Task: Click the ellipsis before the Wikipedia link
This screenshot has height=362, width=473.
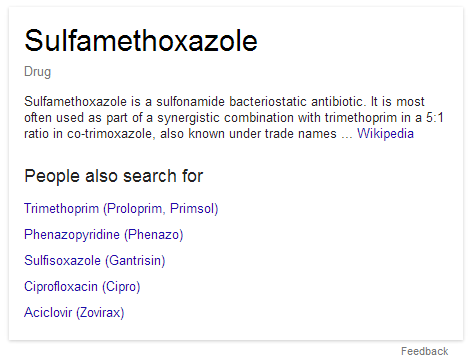Action: tap(347, 136)
